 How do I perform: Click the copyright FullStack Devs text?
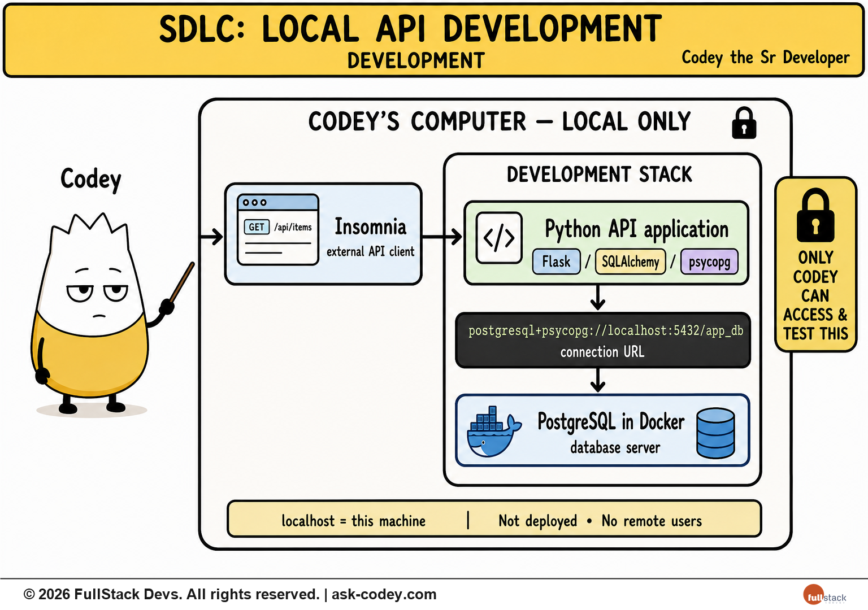click(x=172, y=594)
